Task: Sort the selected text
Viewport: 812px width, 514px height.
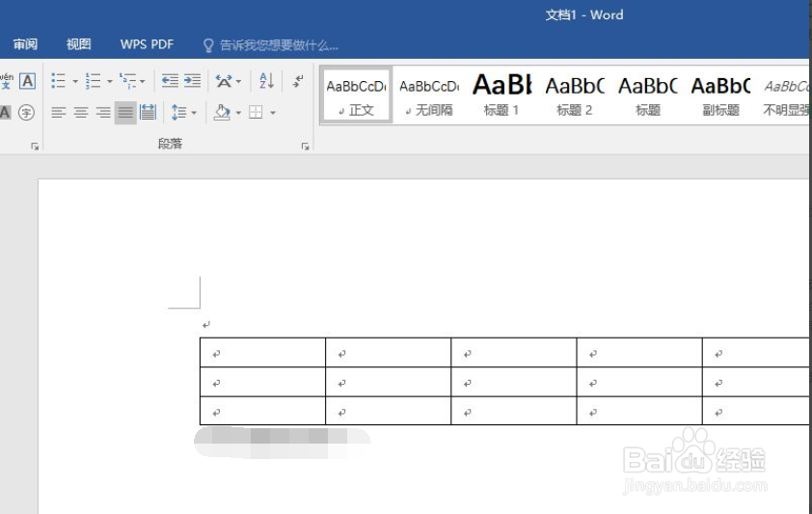Action: pyautogui.click(x=266, y=81)
